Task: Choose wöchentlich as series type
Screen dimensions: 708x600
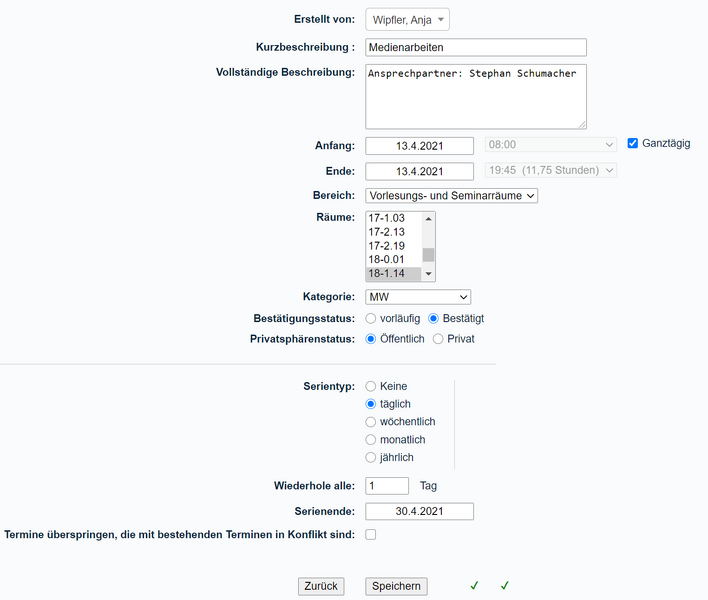Action: pos(371,422)
